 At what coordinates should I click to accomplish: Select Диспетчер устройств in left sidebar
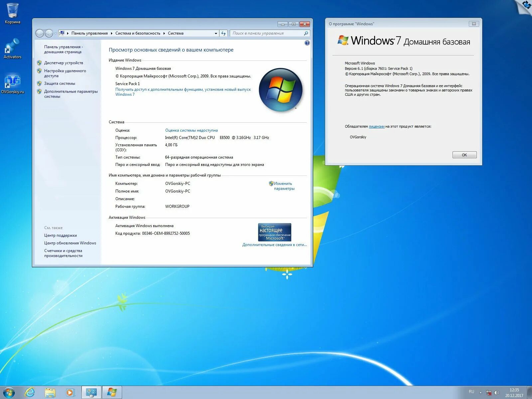pos(63,63)
